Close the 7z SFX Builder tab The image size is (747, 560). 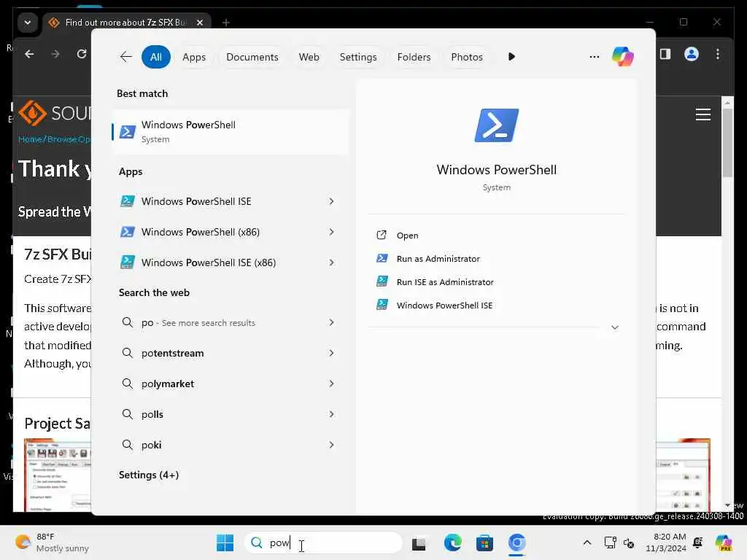[x=200, y=23]
